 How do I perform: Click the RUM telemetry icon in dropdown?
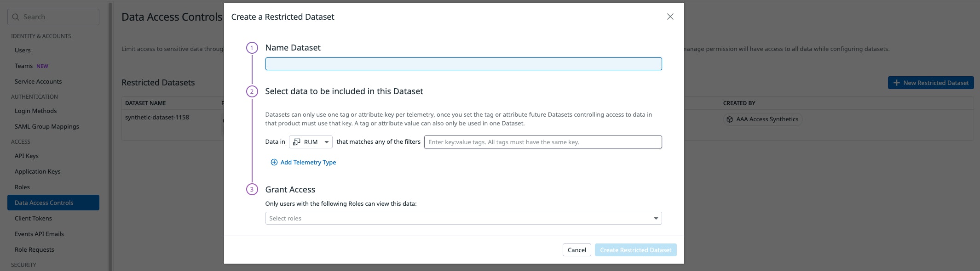point(297,142)
